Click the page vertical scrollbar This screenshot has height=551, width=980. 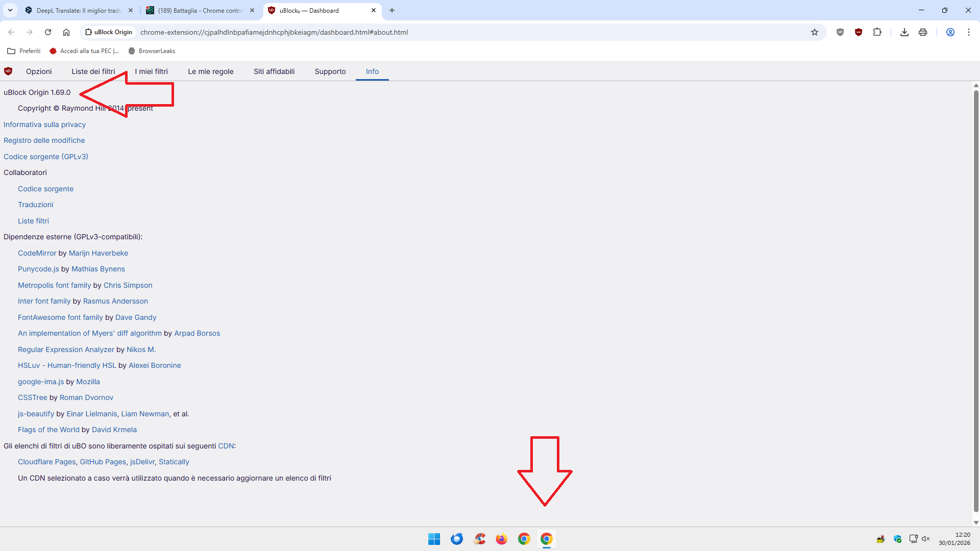[976, 301]
